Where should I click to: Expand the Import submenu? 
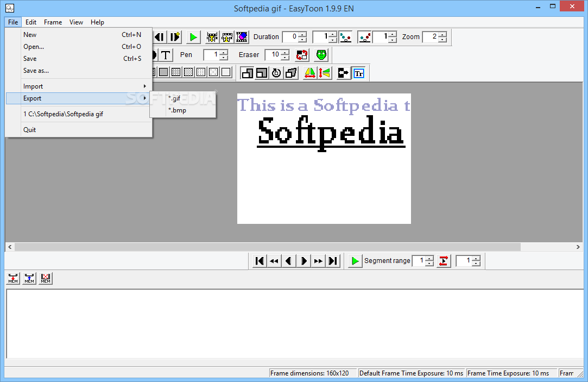click(79, 86)
